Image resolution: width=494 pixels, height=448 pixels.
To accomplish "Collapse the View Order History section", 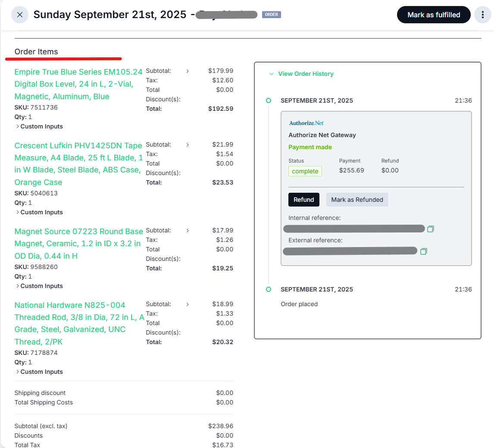I will [x=301, y=74].
